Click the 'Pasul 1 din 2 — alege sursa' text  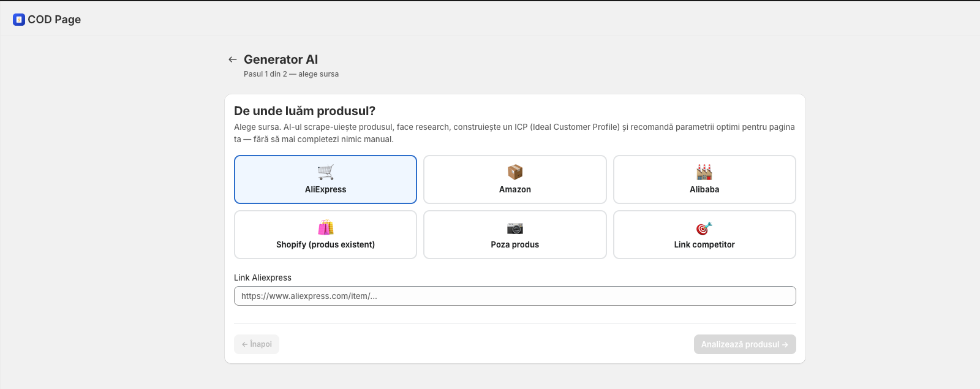(291, 74)
